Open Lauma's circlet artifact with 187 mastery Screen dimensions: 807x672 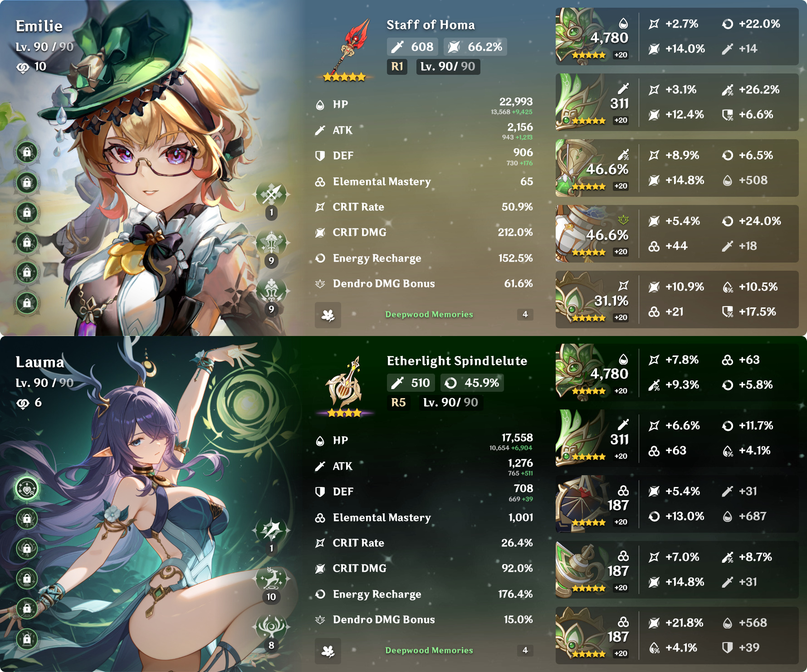point(677,635)
